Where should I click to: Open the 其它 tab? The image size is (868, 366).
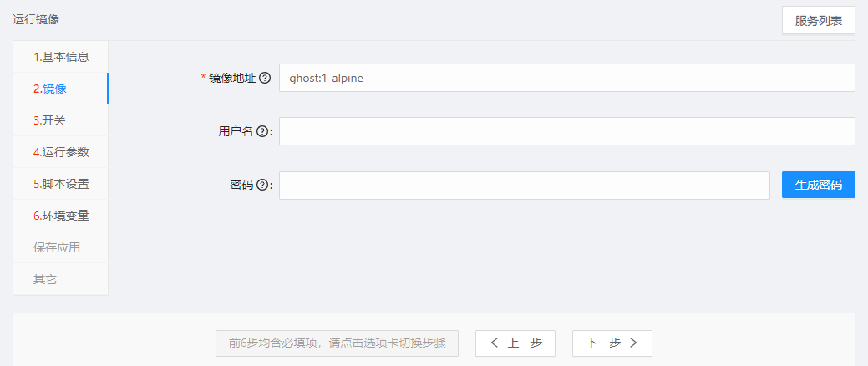click(x=45, y=279)
